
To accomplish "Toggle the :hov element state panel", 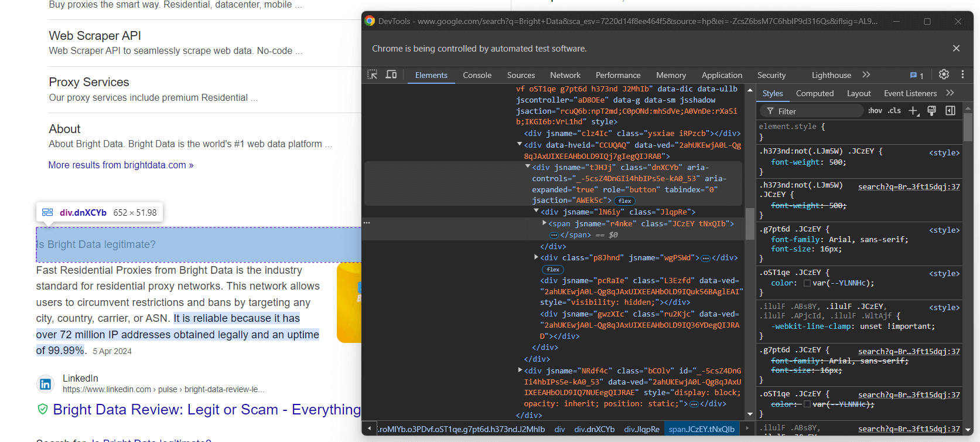I will pos(875,111).
